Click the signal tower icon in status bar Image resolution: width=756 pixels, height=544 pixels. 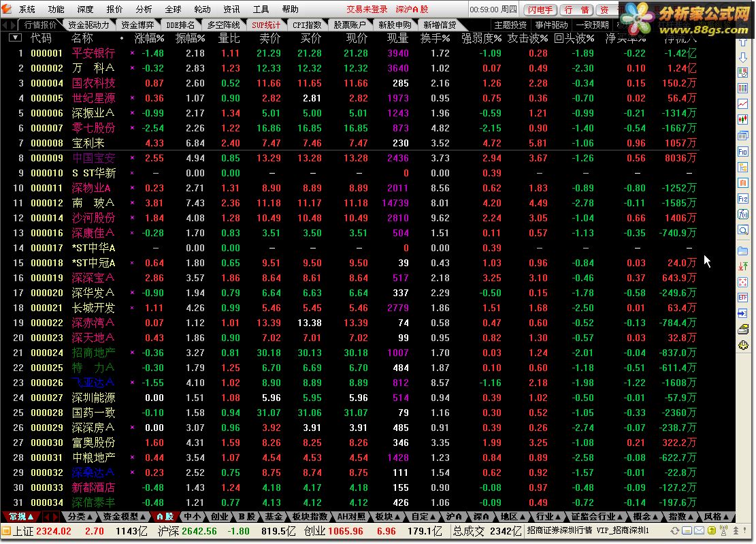click(724, 530)
